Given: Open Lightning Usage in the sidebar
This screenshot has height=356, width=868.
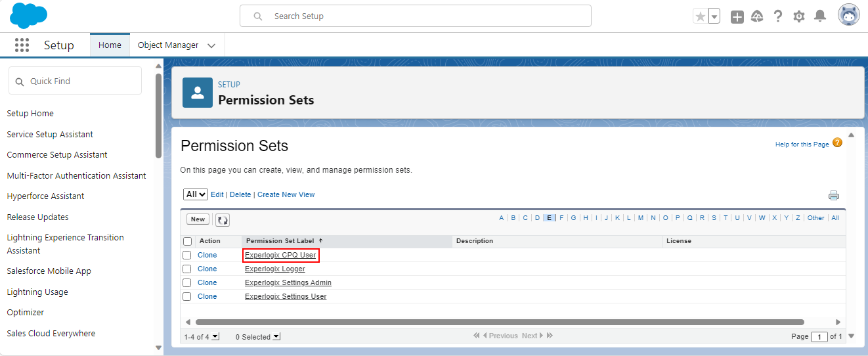Looking at the screenshot, I should (x=37, y=292).
